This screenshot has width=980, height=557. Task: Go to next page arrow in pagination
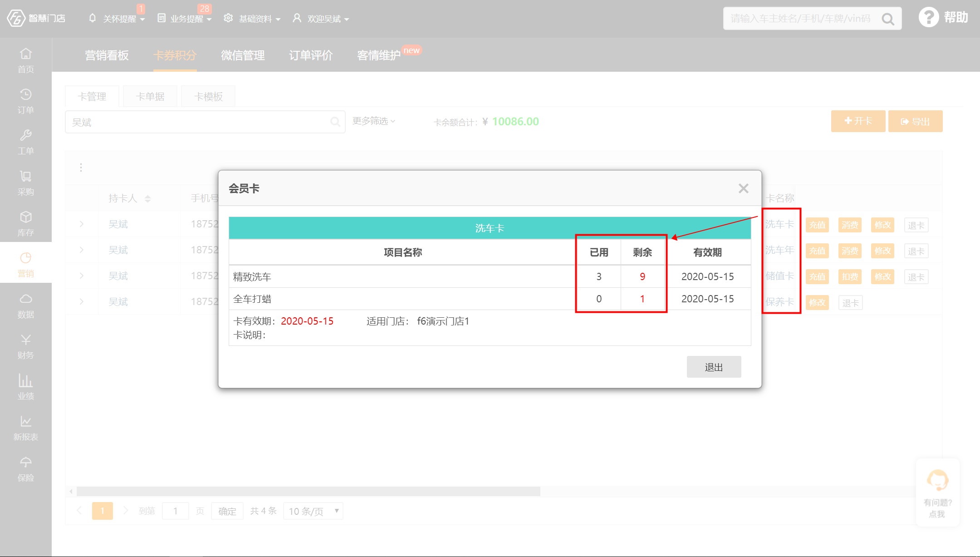pos(126,510)
